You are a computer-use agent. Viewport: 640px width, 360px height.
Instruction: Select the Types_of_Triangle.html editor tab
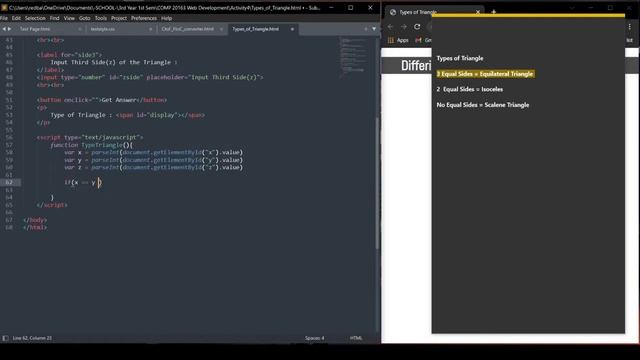coord(256,29)
